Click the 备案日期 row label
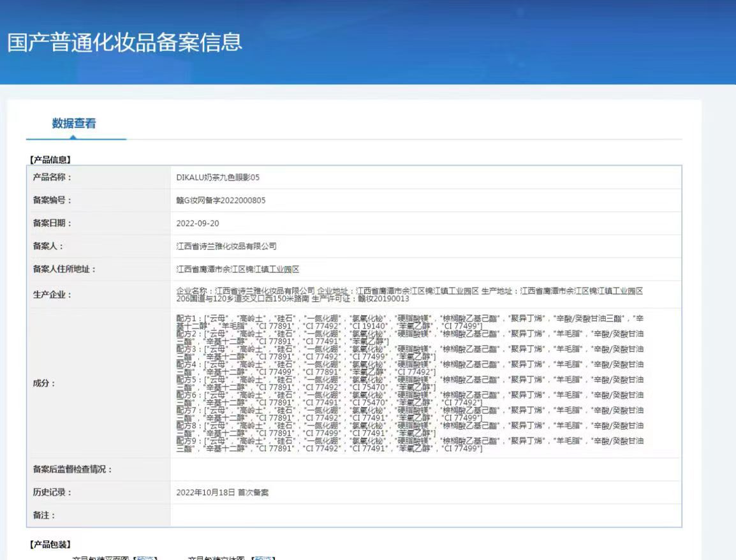 (x=52, y=223)
